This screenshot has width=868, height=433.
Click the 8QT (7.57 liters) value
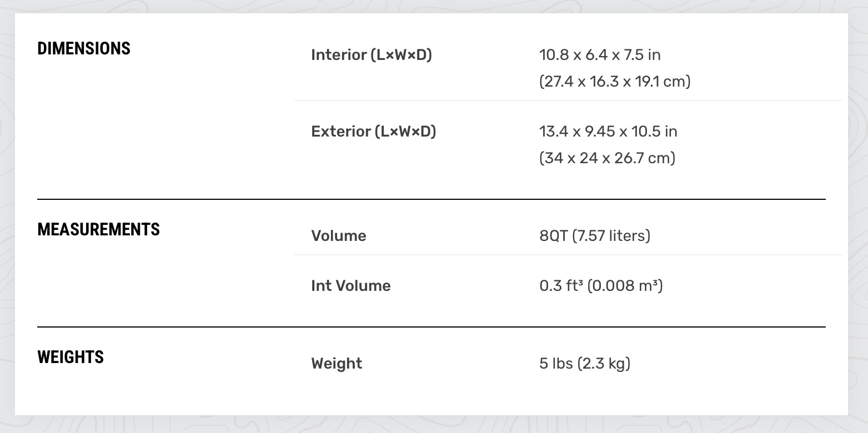(595, 236)
